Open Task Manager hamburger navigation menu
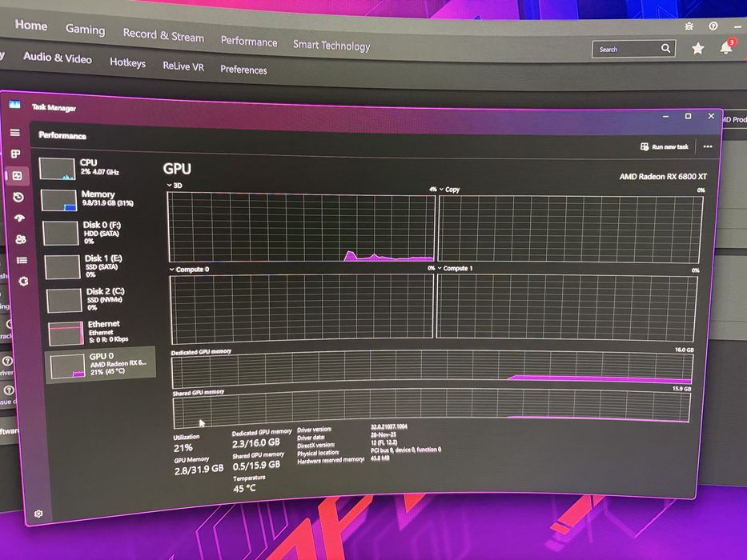 [15, 132]
